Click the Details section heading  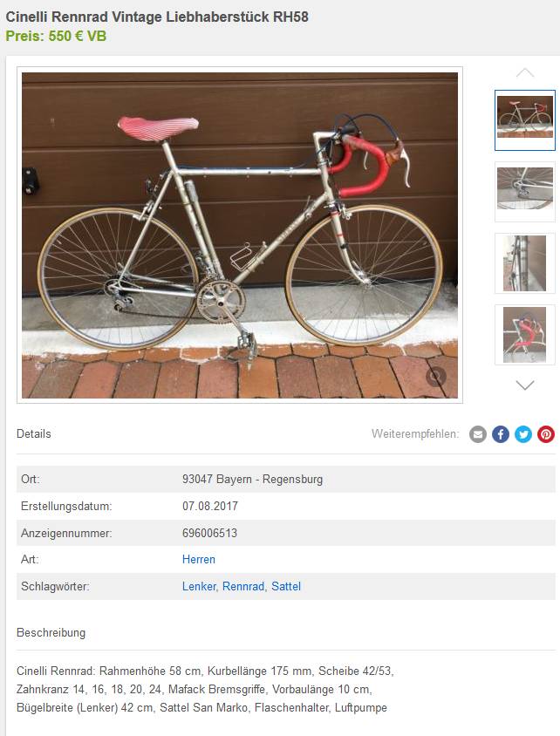pyautogui.click(x=34, y=433)
